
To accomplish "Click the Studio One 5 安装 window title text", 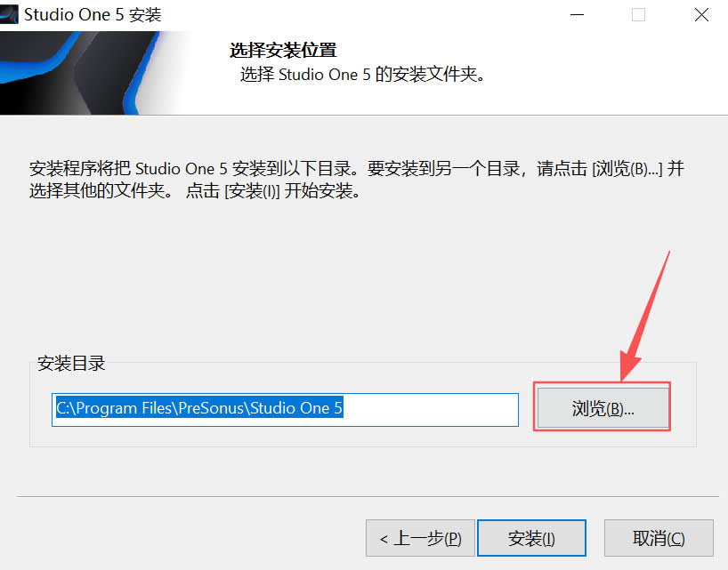I will coord(93,15).
